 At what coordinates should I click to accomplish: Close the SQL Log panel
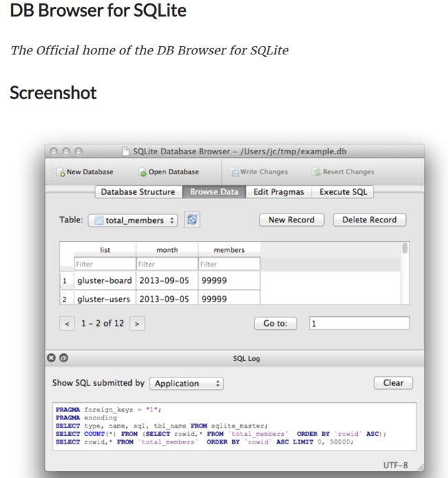point(51,357)
